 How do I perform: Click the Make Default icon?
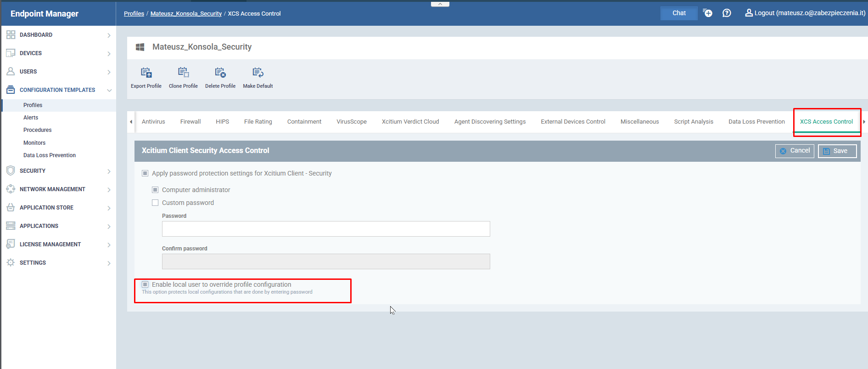coord(258,73)
